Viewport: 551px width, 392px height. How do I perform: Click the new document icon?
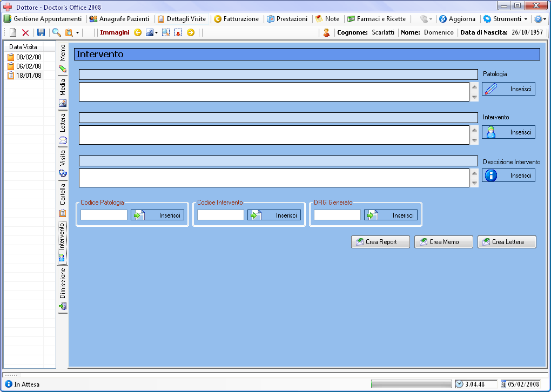pyautogui.click(x=13, y=32)
